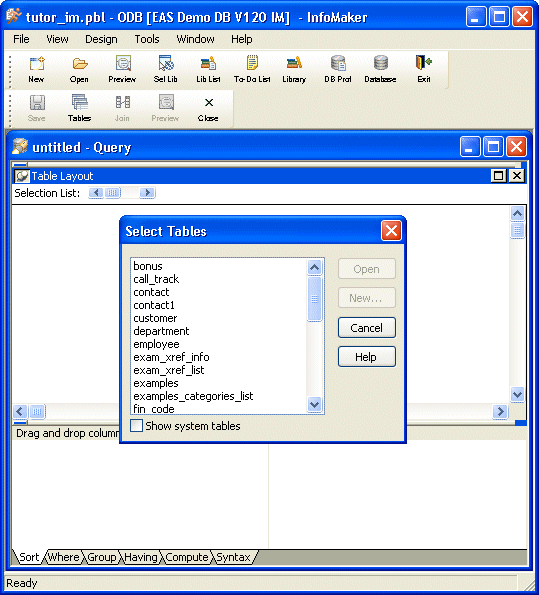Open the DB Prof icon
This screenshot has height=595, width=539.
(338, 63)
